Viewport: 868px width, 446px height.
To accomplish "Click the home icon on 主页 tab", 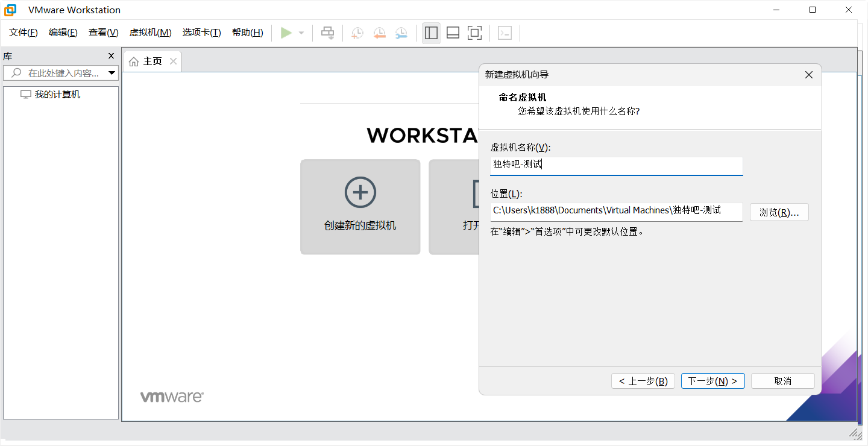I will click(x=134, y=61).
